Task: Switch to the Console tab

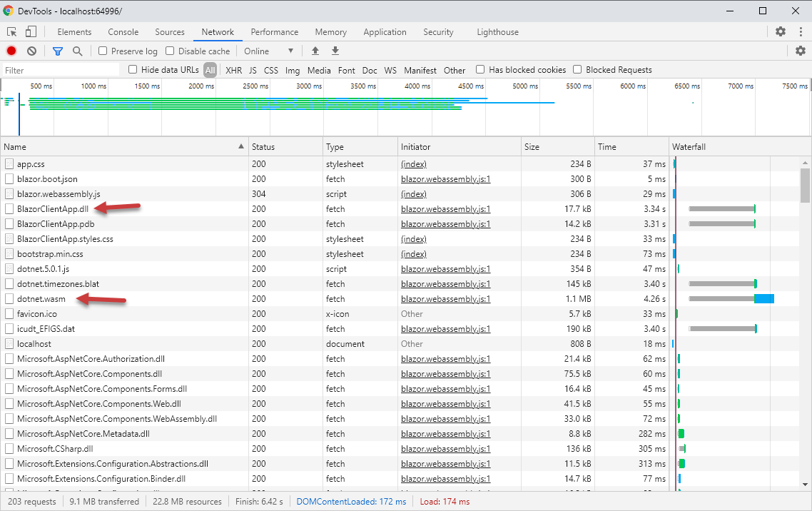Action: [x=123, y=31]
